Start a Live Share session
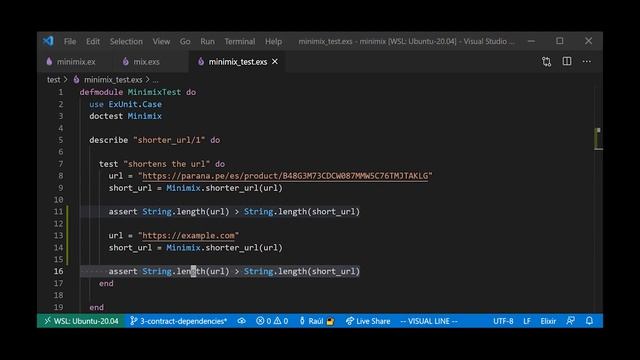 368,321
